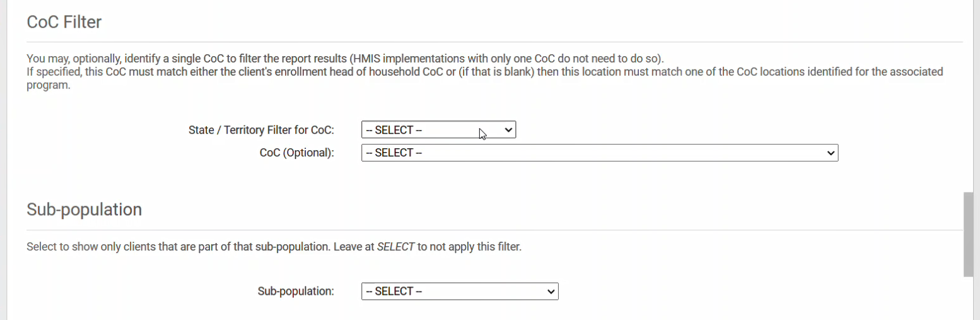980x320 pixels.
Task: Open the Sub-population select dropdown
Action: (x=459, y=291)
